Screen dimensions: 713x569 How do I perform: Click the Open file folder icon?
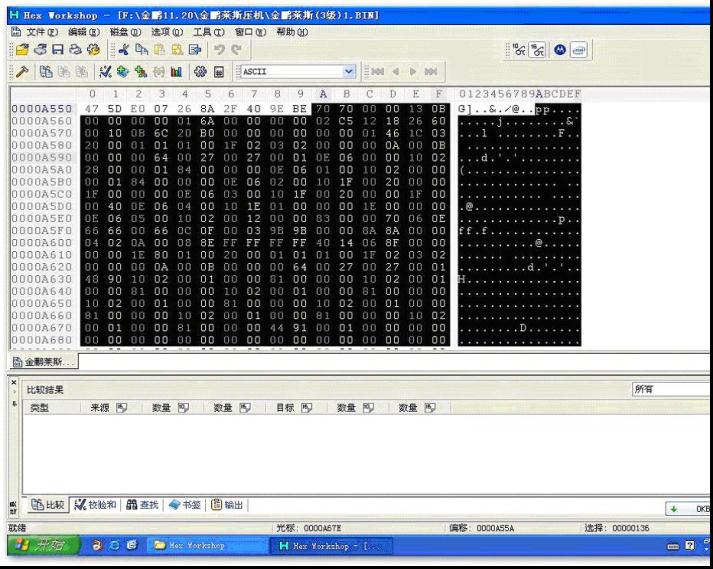(21, 50)
